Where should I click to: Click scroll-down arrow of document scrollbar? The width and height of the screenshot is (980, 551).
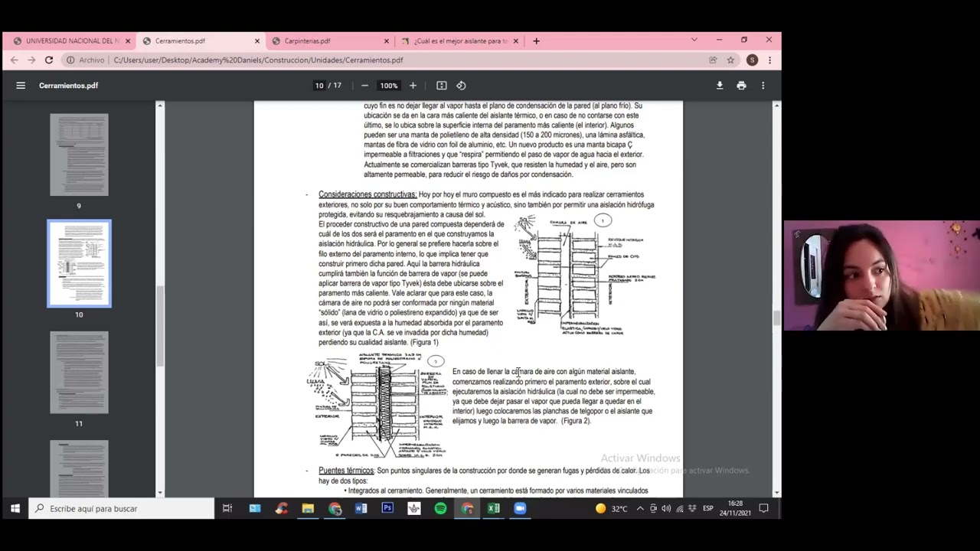[x=776, y=493]
